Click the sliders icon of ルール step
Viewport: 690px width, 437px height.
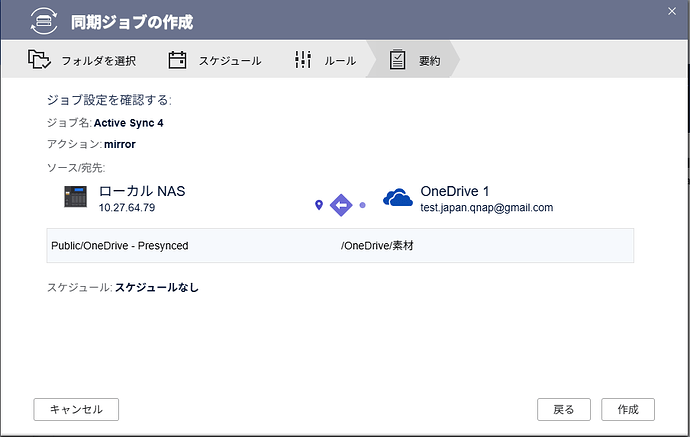[x=304, y=60]
